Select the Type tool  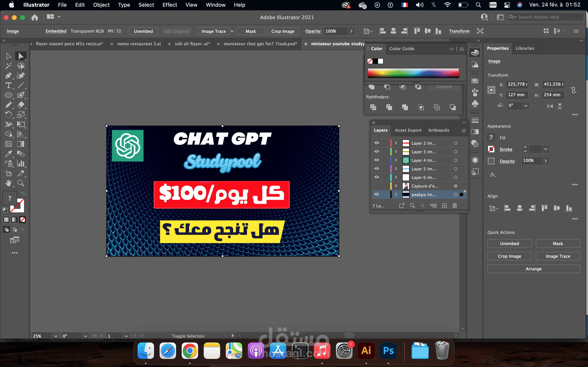pyautogui.click(x=8, y=85)
